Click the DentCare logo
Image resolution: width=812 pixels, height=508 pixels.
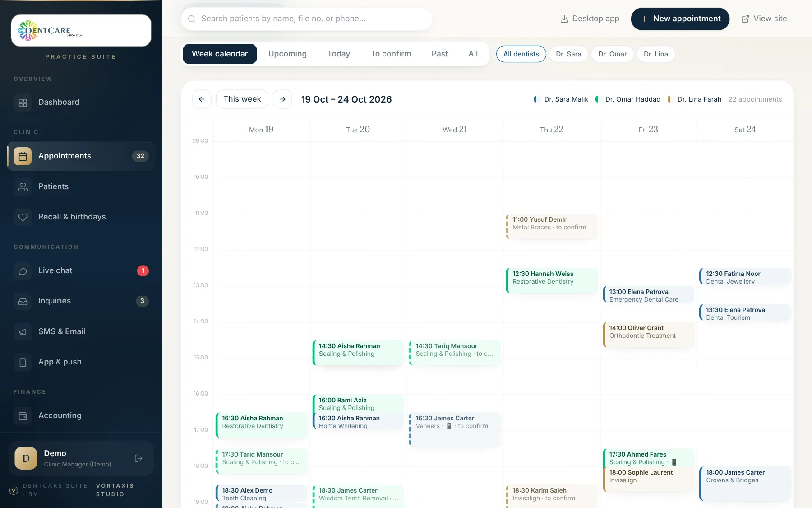point(81,31)
